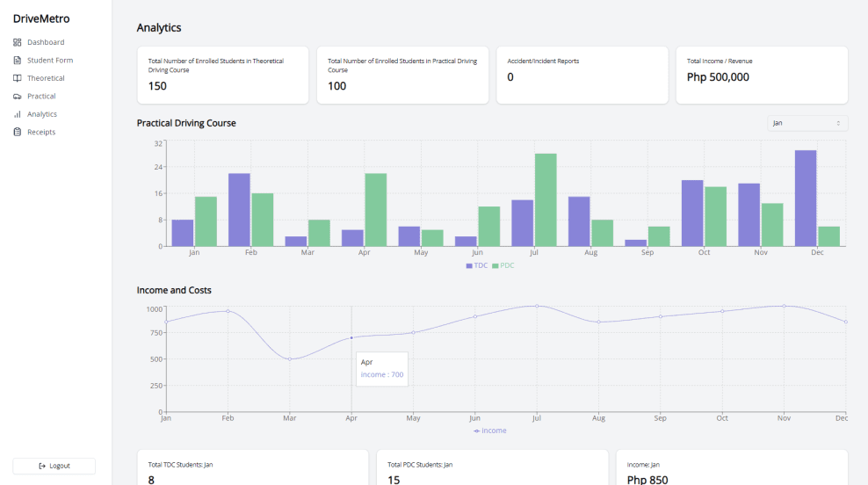Click the Analytics bar chart icon
Screen dimensions: 868x485
pyautogui.click(x=18, y=114)
